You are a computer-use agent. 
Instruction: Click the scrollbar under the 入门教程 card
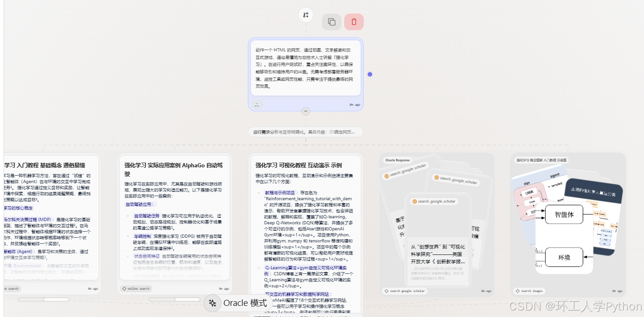(x=44, y=299)
